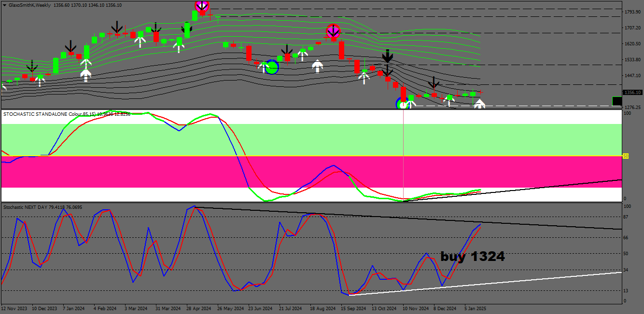Select the yellow 50 level line in stochastic panel
The width and height of the screenshot is (644, 314).
coord(311,156)
